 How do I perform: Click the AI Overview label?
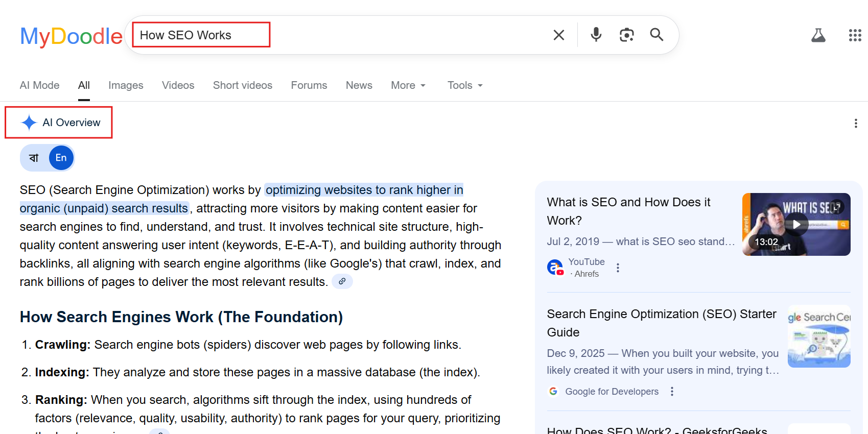tap(72, 123)
